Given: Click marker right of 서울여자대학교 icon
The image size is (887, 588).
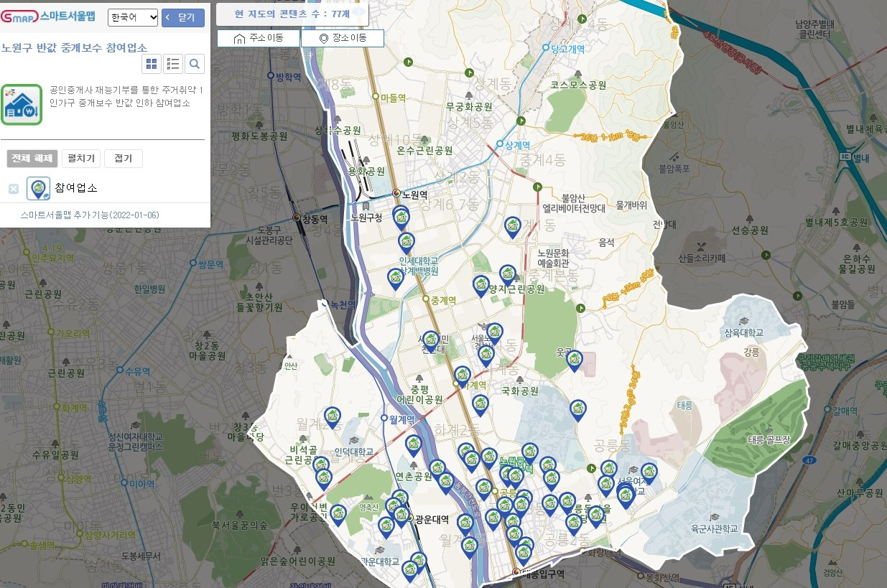Looking at the screenshot, I should coord(649,474).
